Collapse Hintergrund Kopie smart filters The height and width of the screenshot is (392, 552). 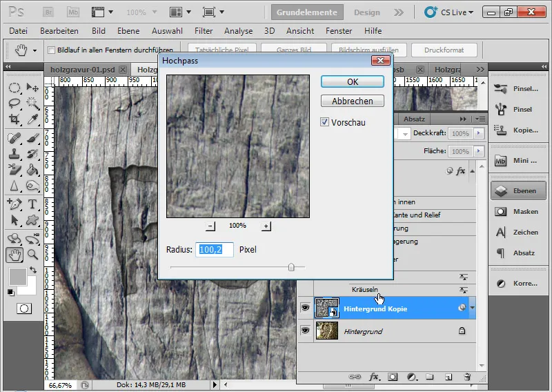point(473,308)
